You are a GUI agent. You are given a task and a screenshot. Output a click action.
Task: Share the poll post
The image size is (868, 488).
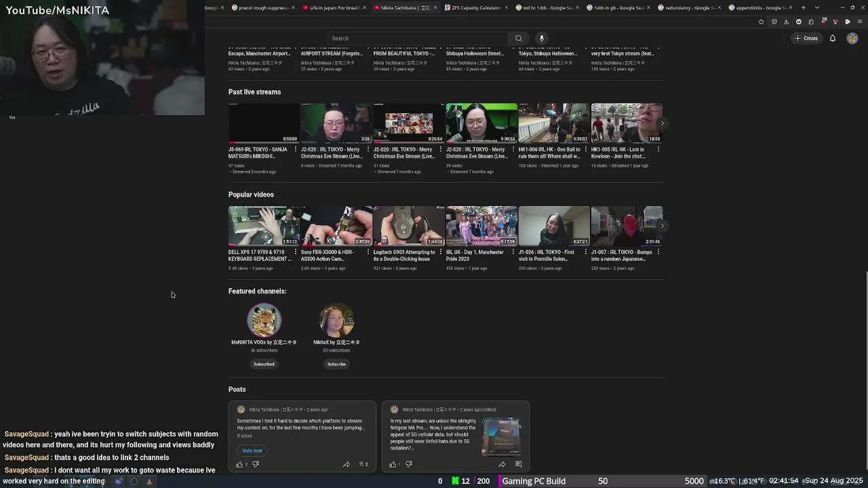click(x=347, y=464)
